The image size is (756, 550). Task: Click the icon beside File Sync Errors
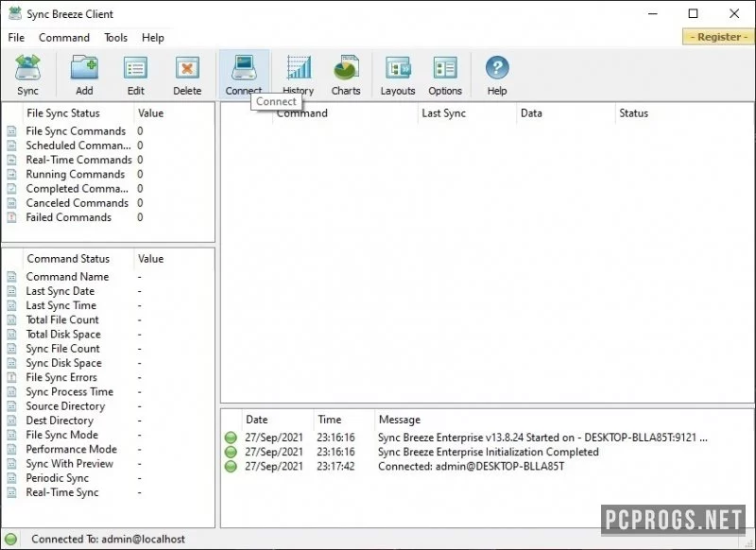[x=12, y=377]
